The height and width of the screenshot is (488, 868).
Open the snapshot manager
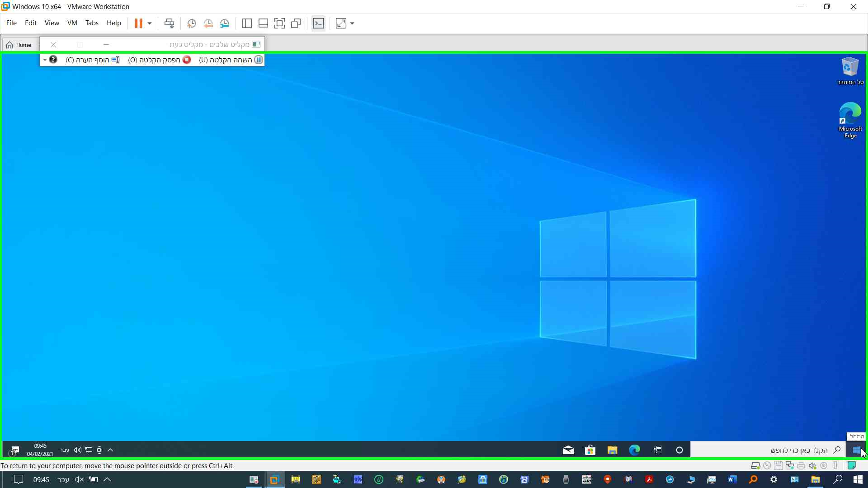(225, 23)
